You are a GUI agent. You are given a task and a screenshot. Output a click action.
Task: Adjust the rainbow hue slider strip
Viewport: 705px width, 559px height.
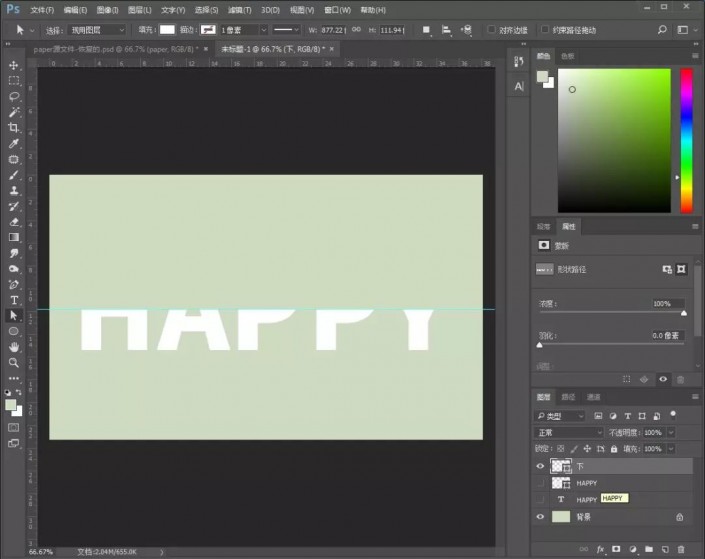[x=686, y=141]
